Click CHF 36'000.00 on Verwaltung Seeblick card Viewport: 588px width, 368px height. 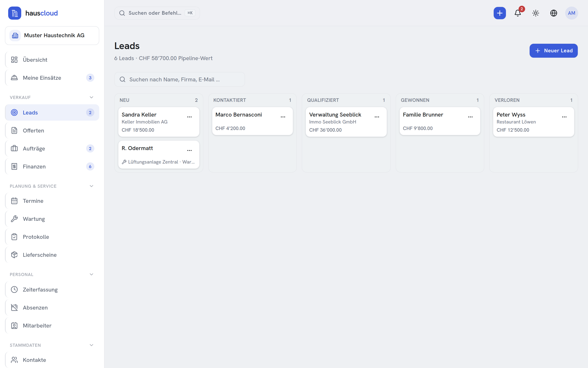325,130
